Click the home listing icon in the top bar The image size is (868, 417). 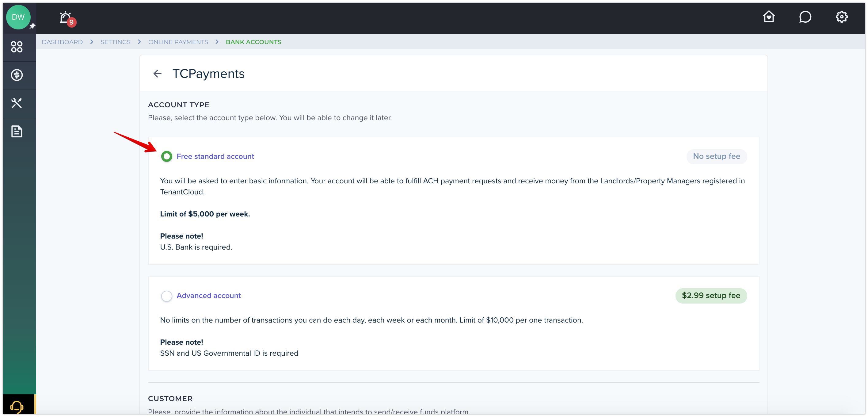tap(769, 17)
